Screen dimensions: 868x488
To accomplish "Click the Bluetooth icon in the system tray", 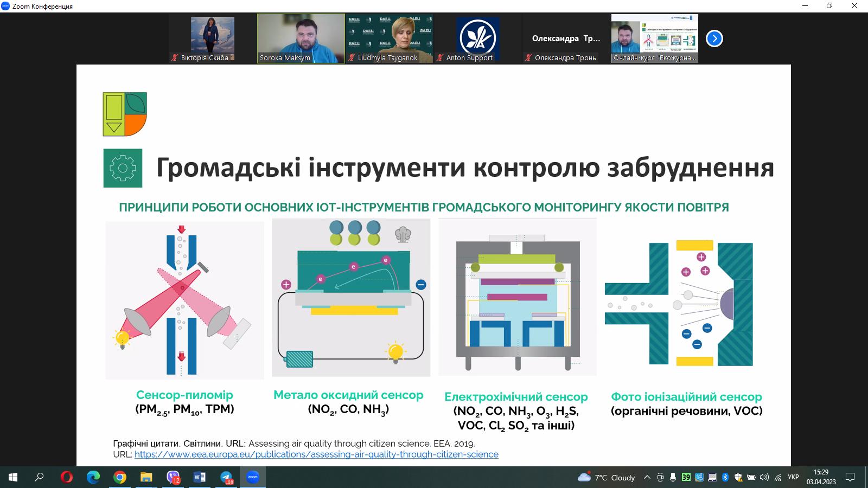I will point(725,478).
